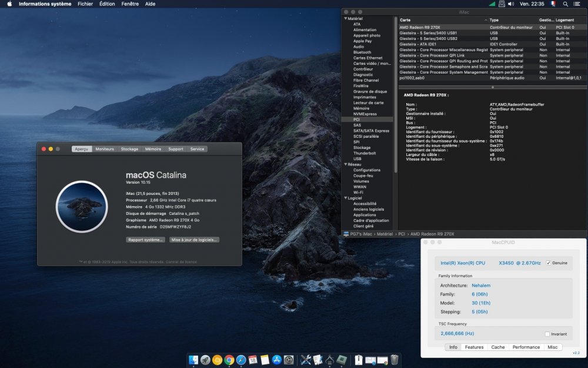Open System Preferences gear in dock
Image resolution: width=588 pixels, height=368 pixels.
point(289,360)
